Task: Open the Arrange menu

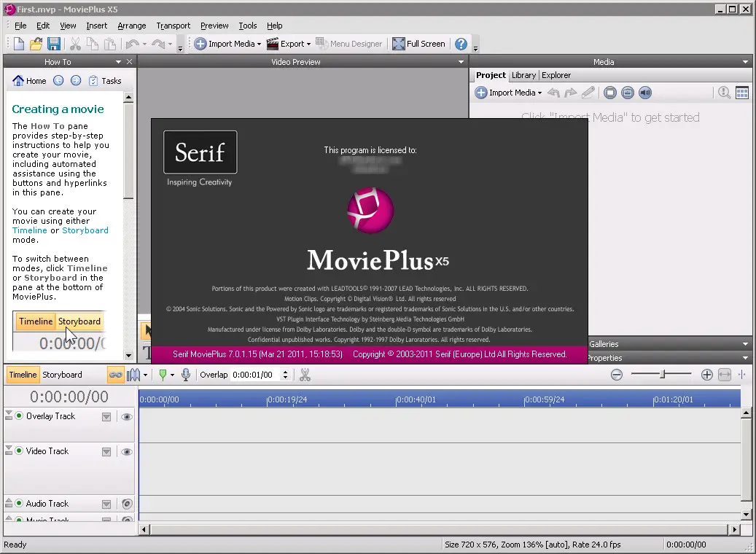Action: (132, 26)
